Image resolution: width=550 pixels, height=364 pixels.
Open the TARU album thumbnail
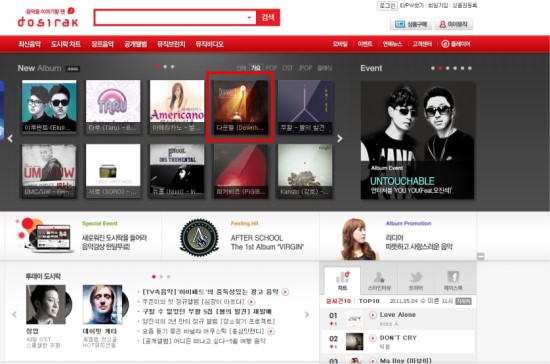tap(113, 107)
